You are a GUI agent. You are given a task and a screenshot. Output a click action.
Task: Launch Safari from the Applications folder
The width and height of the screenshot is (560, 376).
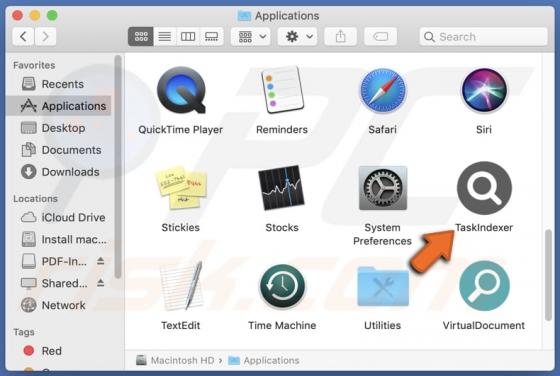pos(382,91)
